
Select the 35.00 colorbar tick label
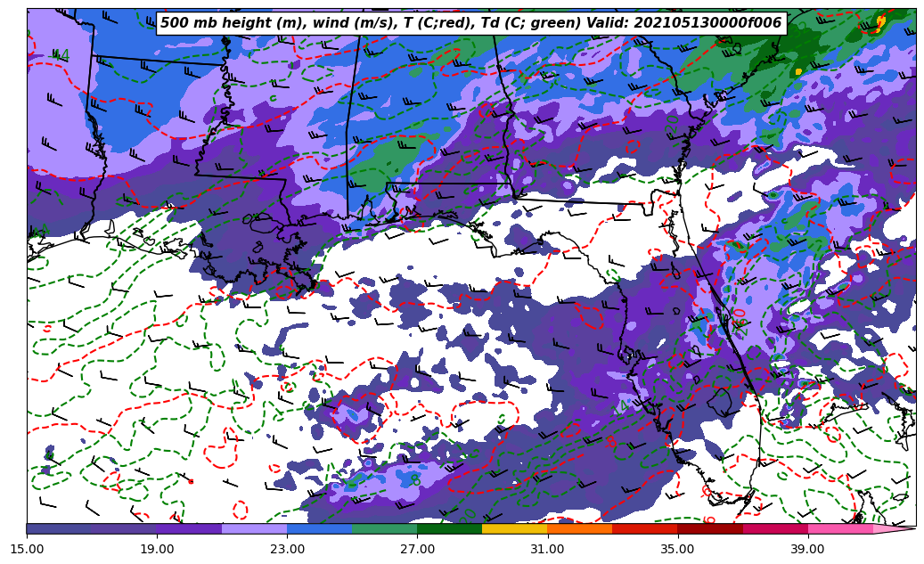(x=677, y=550)
